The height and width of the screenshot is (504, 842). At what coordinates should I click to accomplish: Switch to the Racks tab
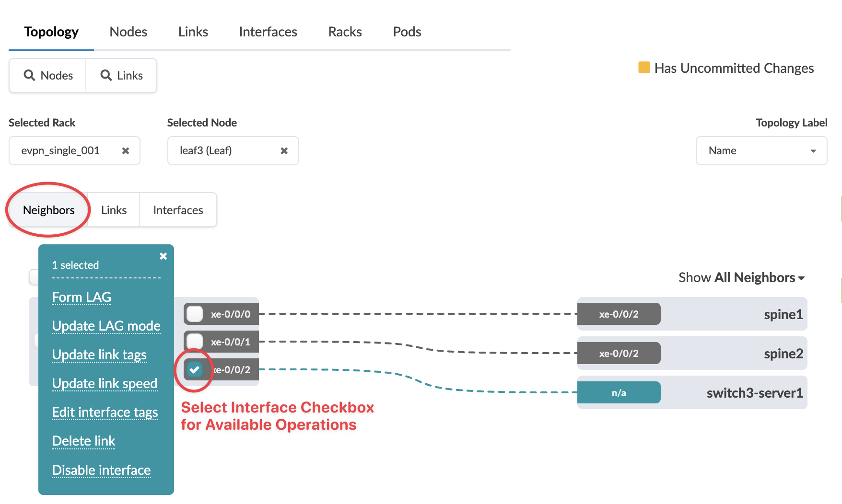[x=344, y=32]
